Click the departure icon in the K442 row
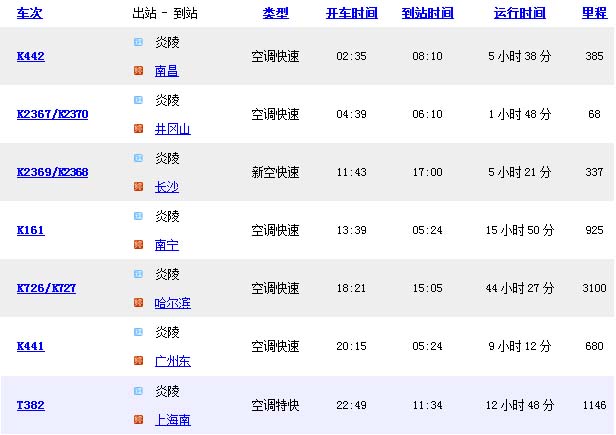The height and width of the screenshot is (435, 616). [x=138, y=42]
